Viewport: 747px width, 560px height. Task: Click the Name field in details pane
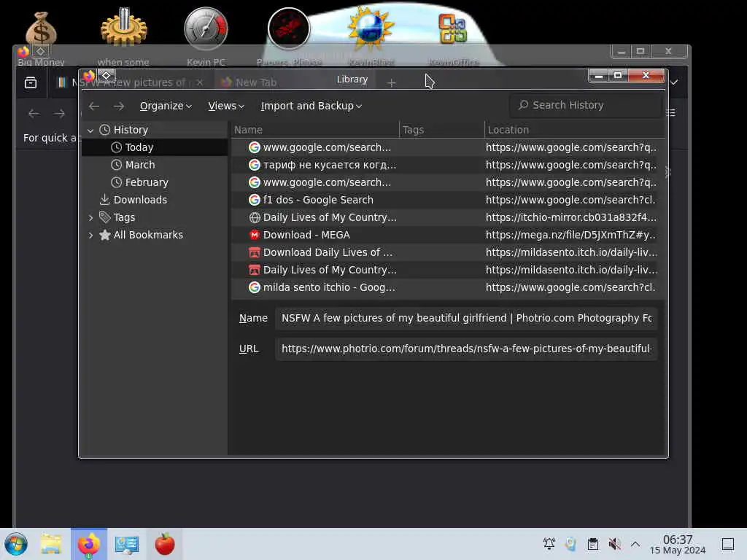[466, 318]
